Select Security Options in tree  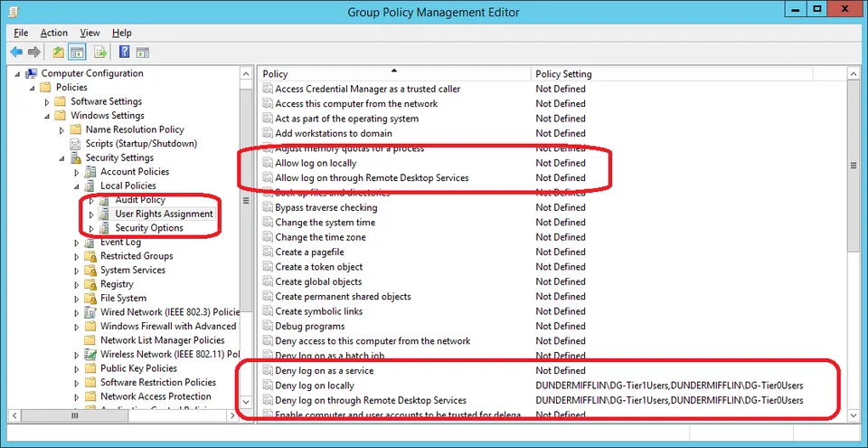(x=149, y=228)
